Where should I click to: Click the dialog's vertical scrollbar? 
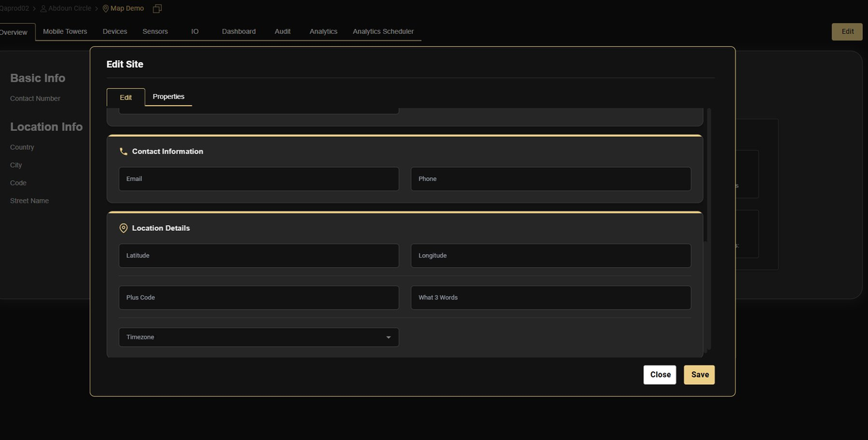[x=708, y=174]
